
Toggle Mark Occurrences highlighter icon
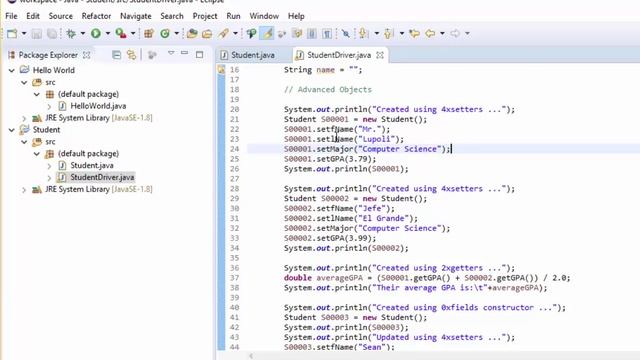click(x=267, y=33)
